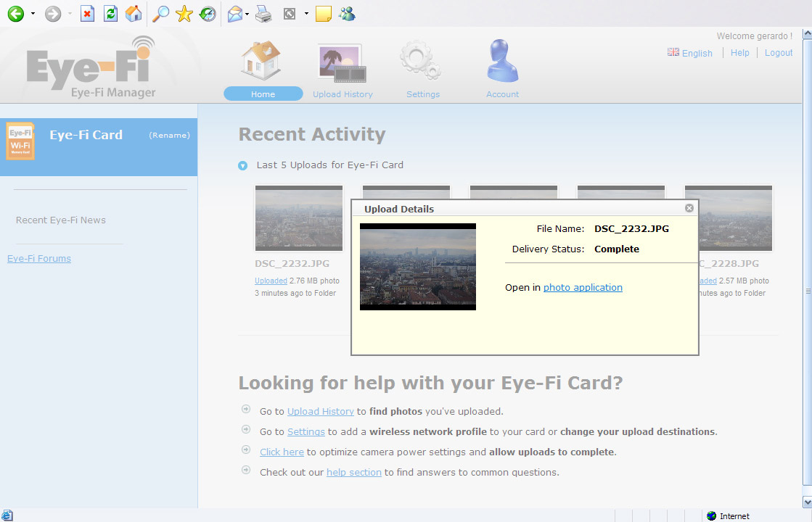Go to browser home page icon
This screenshot has width=812, height=522.
point(134,14)
